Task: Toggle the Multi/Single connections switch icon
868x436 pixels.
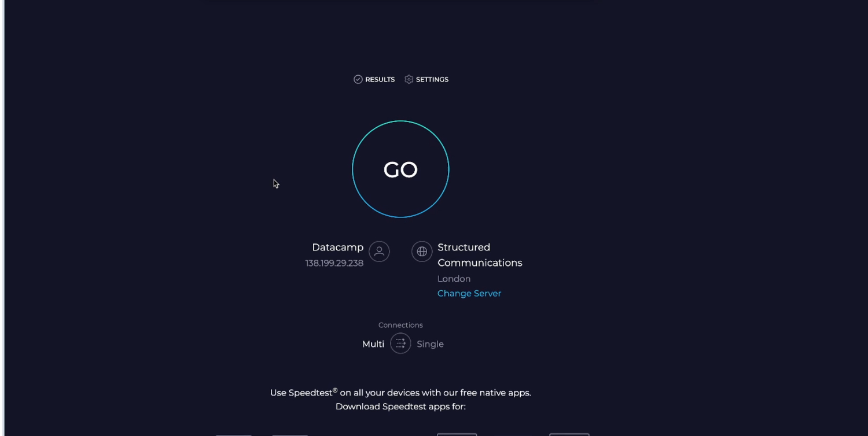Action: coord(400,343)
